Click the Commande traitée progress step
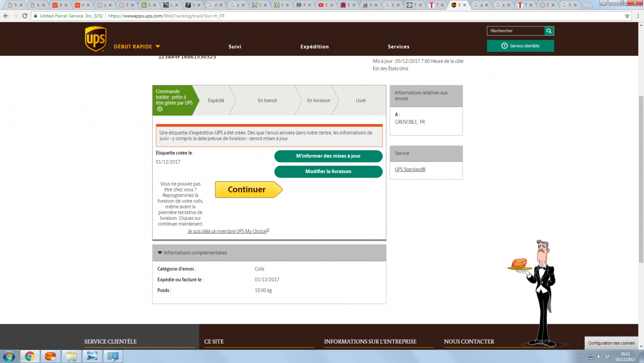Image resolution: width=644 pixels, height=363 pixels. point(174,101)
